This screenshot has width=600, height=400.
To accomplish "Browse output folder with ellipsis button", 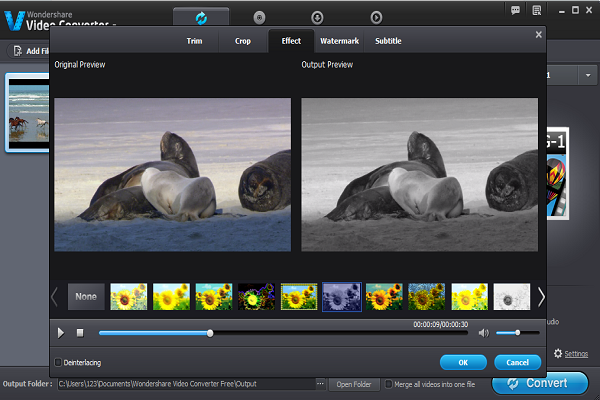I will 320,384.
